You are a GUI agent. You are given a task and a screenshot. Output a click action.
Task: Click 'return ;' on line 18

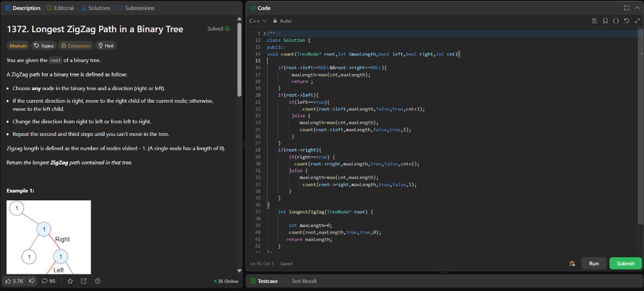click(302, 82)
